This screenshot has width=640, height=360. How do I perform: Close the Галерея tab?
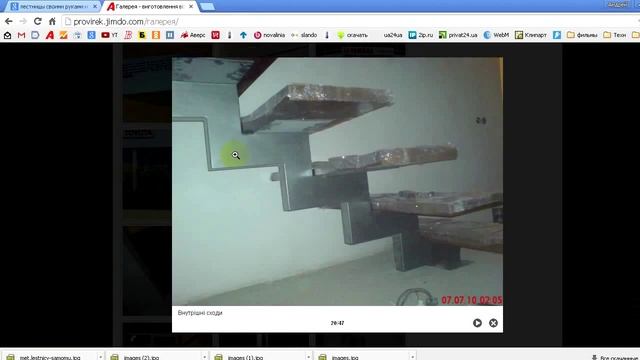(191, 7)
